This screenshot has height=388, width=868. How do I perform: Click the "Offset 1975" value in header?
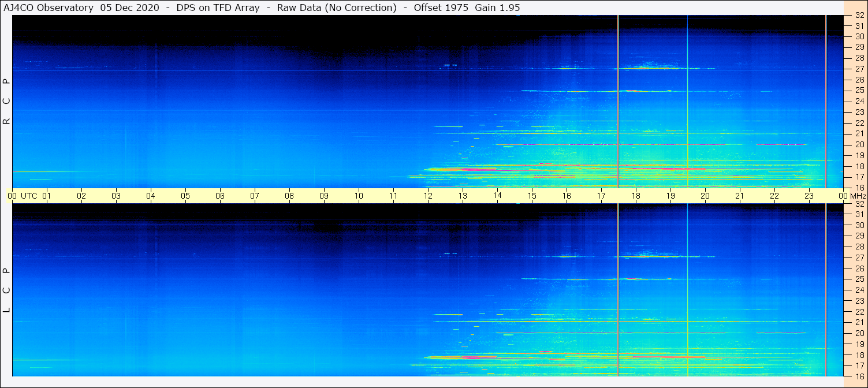[440, 8]
